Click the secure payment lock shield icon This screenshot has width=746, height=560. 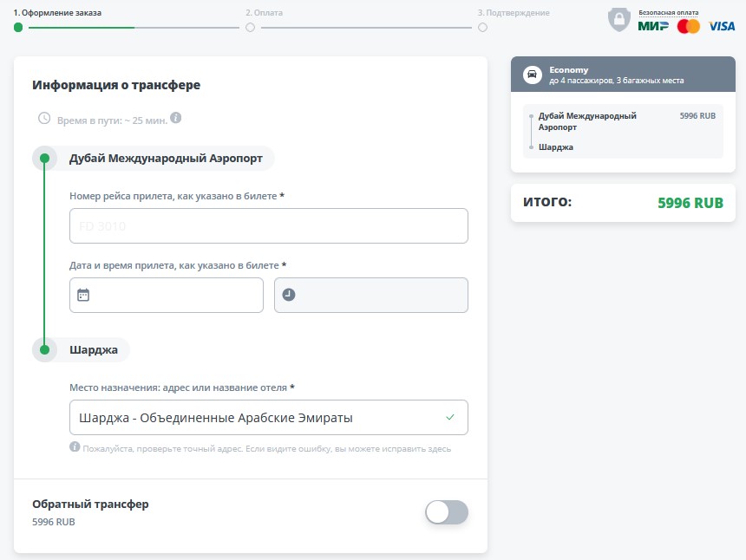click(618, 21)
